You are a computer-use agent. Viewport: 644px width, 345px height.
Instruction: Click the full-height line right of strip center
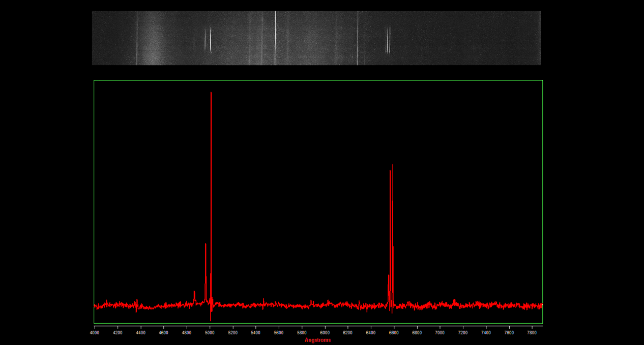[358, 38]
